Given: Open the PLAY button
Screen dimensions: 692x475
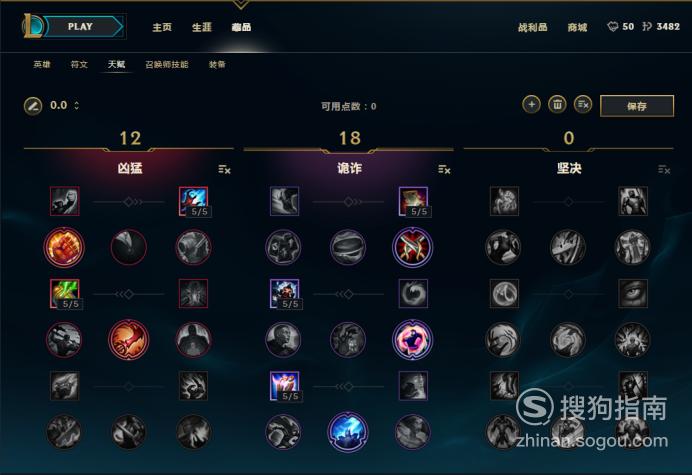Looking at the screenshot, I should (82, 26).
